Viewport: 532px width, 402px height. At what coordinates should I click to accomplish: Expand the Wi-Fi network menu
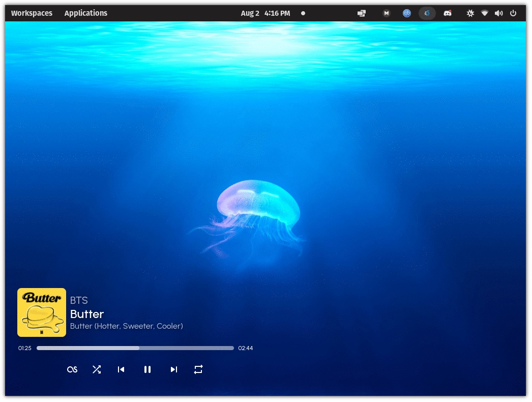(x=485, y=13)
